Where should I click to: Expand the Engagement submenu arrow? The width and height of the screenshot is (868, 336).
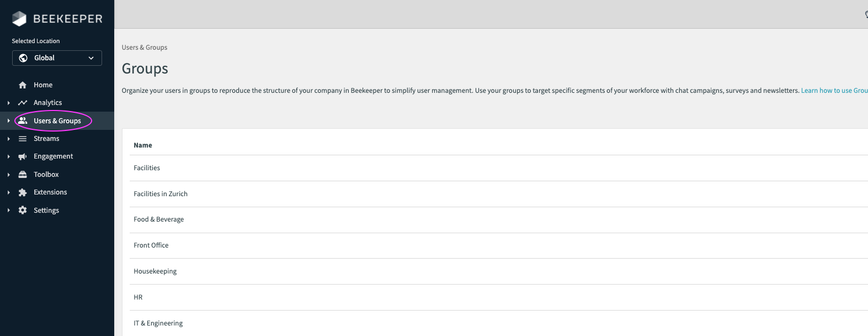[9, 157]
